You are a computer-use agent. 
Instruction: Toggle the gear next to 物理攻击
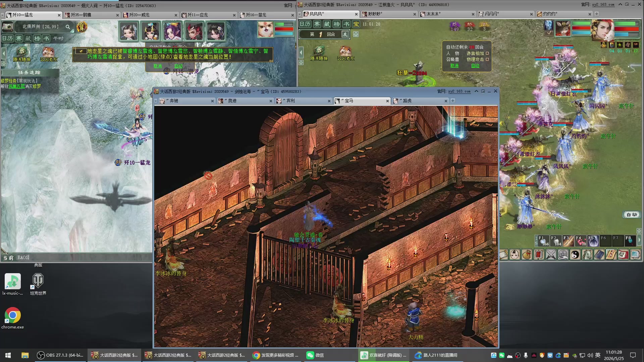point(487,59)
